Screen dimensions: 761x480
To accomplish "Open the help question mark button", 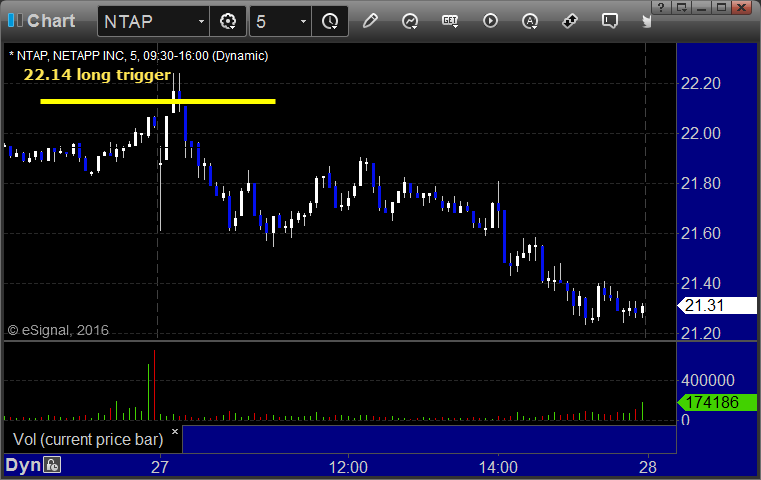I will click(661, 7).
